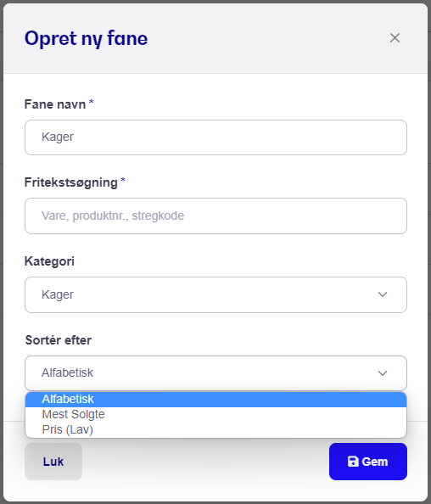Click the Opret ny fane heading

pos(87,39)
